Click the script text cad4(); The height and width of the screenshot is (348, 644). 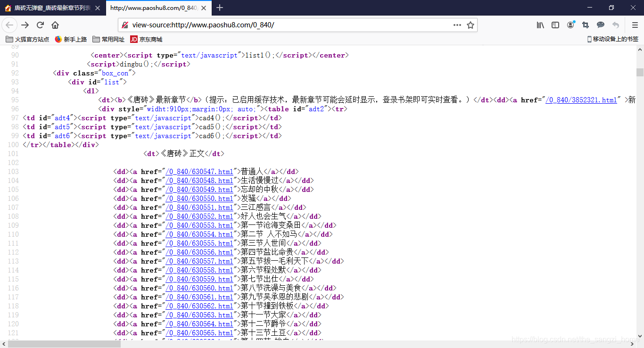[214, 118]
